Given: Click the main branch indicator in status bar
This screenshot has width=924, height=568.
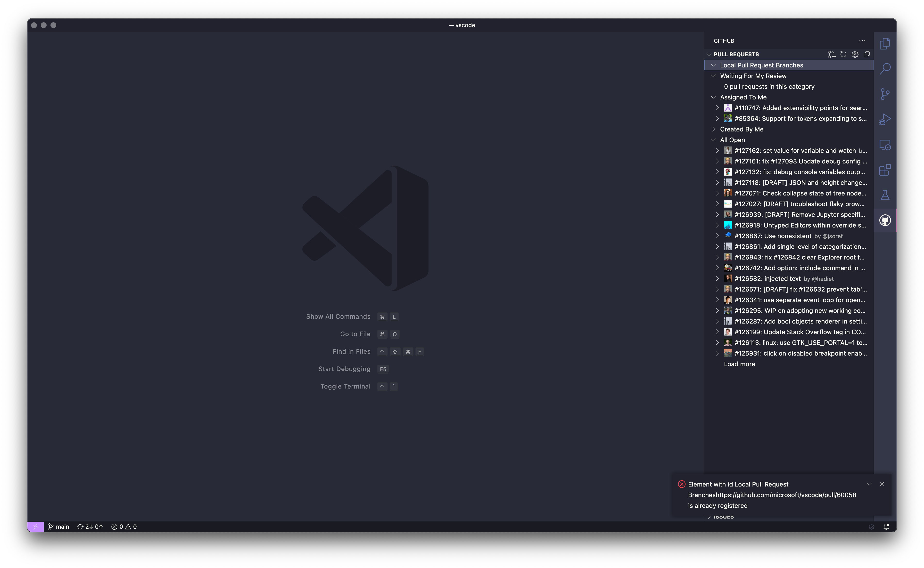Looking at the screenshot, I should click(59, 527).
